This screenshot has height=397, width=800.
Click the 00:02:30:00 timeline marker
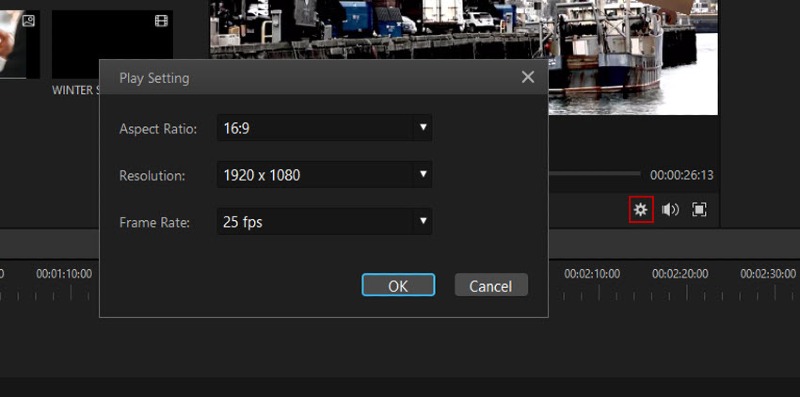[768, 274]
